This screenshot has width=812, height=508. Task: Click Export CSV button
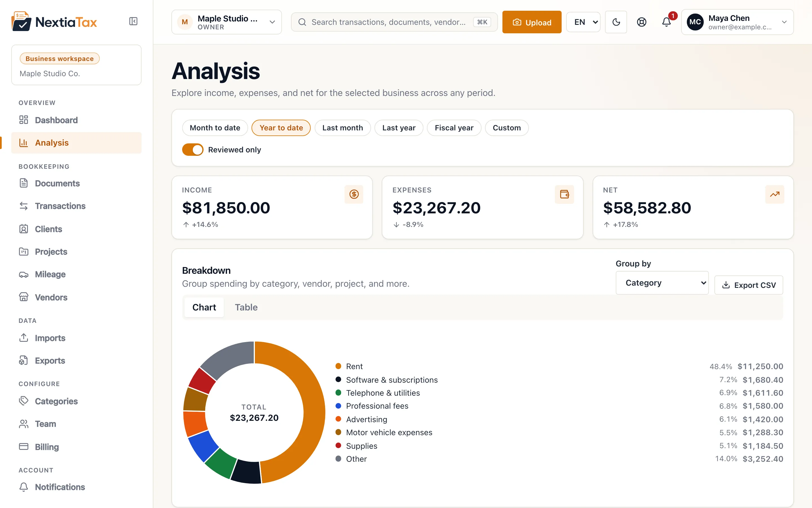(749, 285)
